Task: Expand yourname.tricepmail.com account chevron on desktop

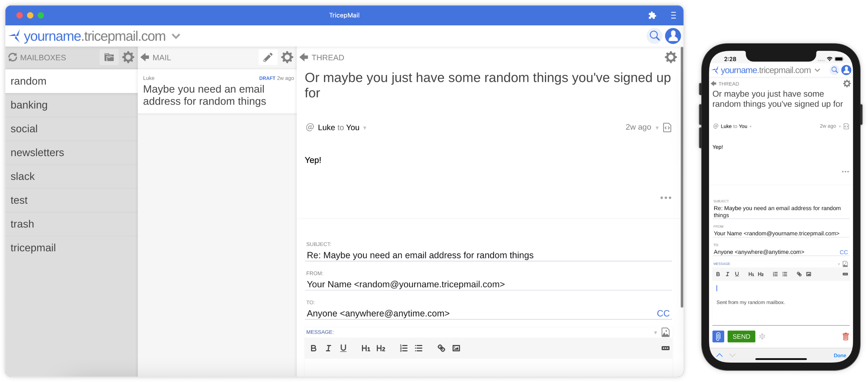Action: click(176, 36)
